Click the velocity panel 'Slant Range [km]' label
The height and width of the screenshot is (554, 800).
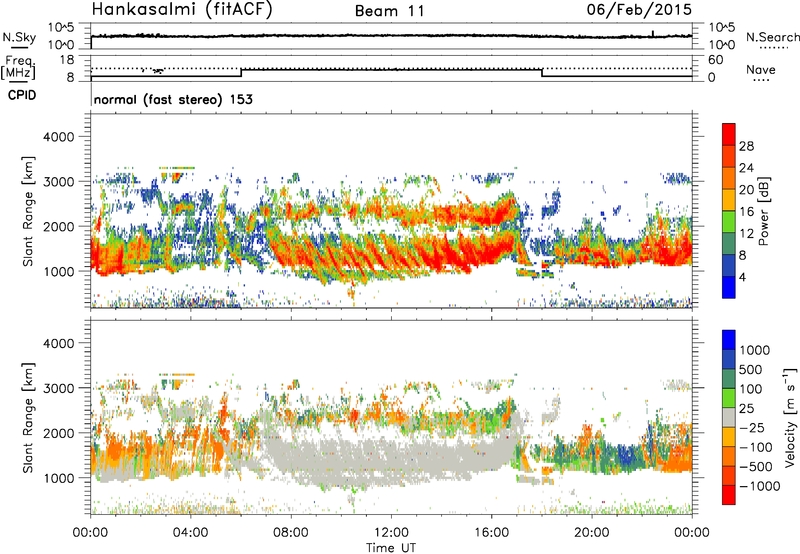click(28, 418)
